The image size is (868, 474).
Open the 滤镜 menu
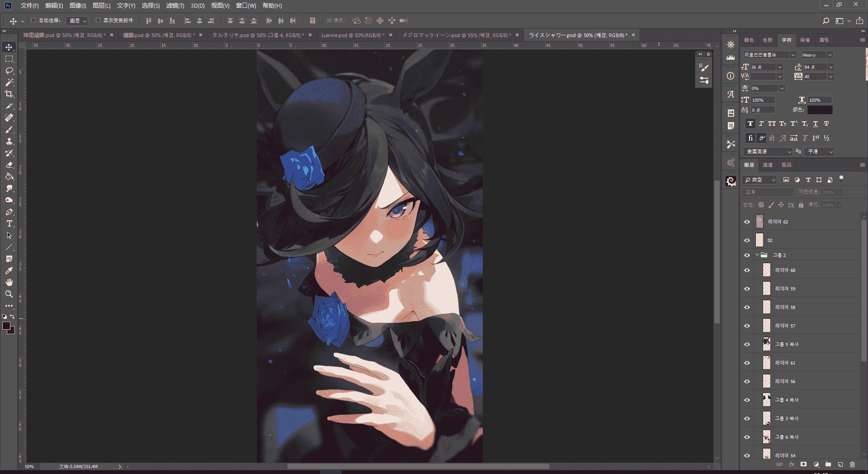point(175,5)
